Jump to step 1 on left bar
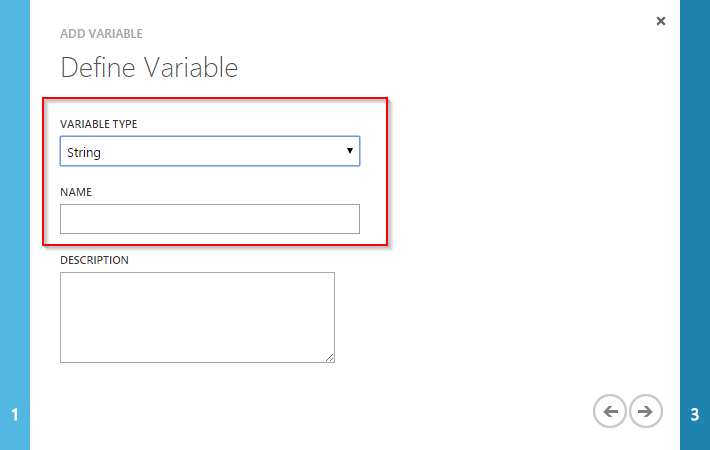This screenshot has width=710, height=450. (14, 413)
